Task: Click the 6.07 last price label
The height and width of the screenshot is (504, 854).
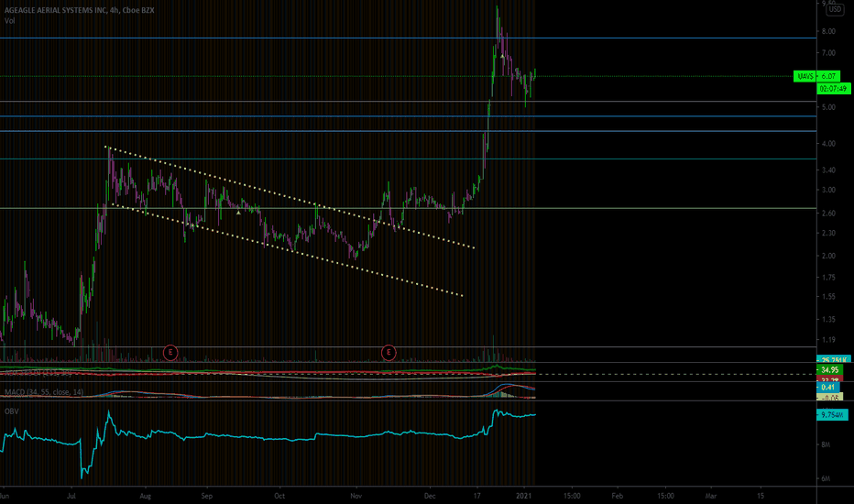Action: (x=828, y=76)
